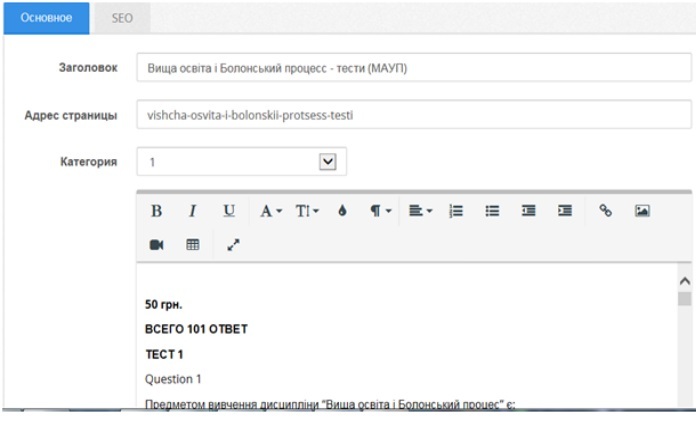Insert a video with camera icon
The image size is (696, 432).
157,244
